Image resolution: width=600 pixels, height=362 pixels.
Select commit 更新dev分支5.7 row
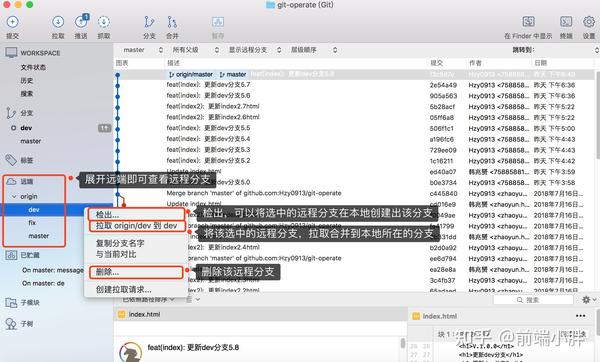coord(354,85)
